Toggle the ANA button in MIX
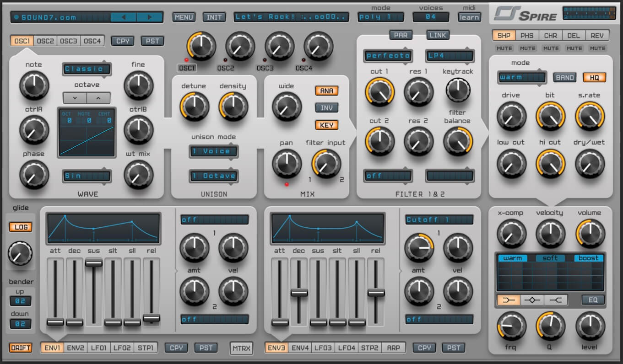Image resolution: width=623 pixels, height=364 pixels. [326, 91]
